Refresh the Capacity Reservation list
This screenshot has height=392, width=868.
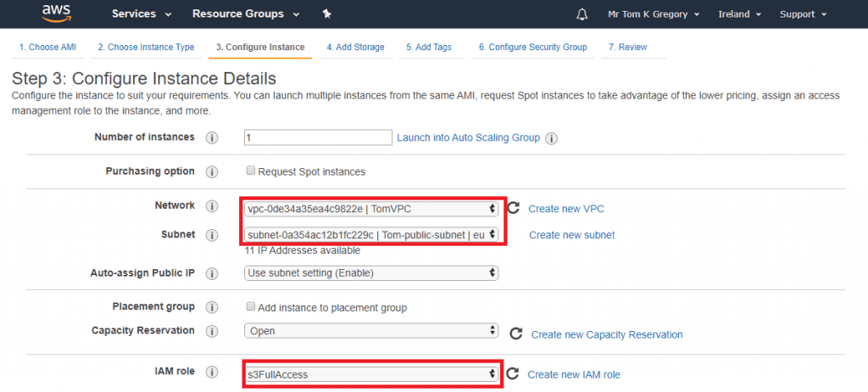(515, 334)
